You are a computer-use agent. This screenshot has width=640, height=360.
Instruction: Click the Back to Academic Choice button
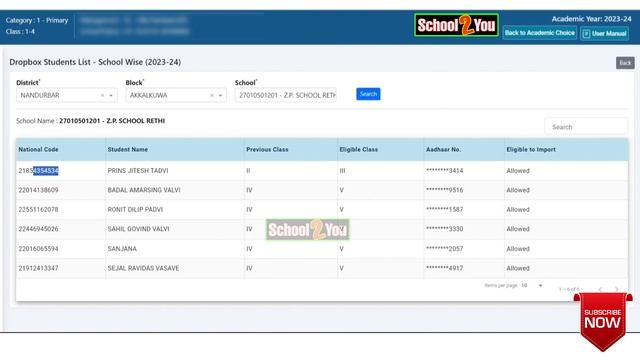tap(540, 33)
